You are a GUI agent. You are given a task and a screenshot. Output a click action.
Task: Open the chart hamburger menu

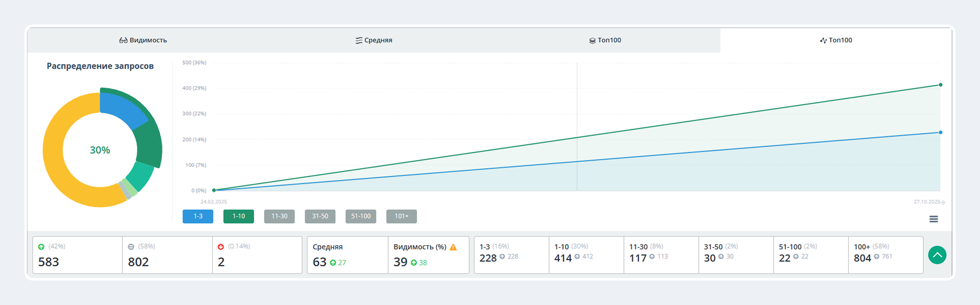click(x=933, y=219)
